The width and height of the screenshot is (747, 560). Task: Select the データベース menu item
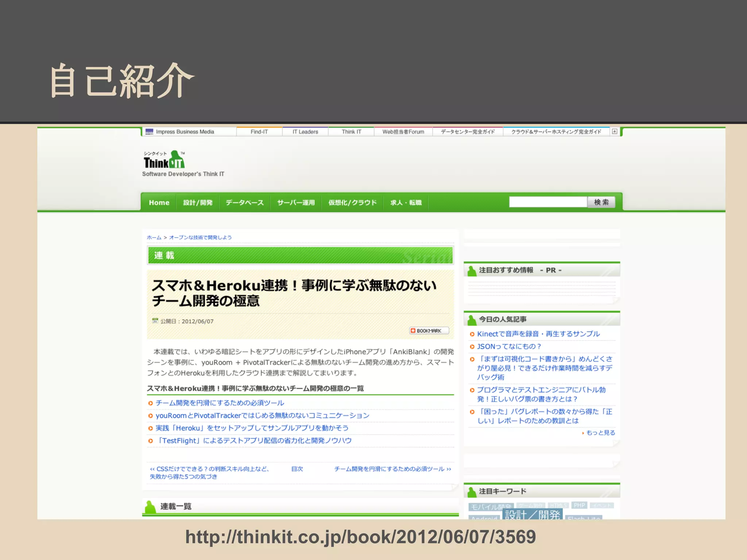click(244, 203)
